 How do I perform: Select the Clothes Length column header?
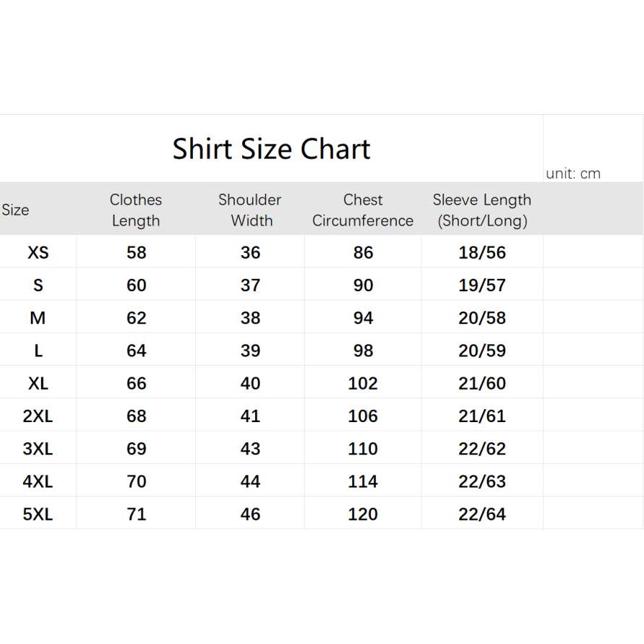click(x=136, y=210)
